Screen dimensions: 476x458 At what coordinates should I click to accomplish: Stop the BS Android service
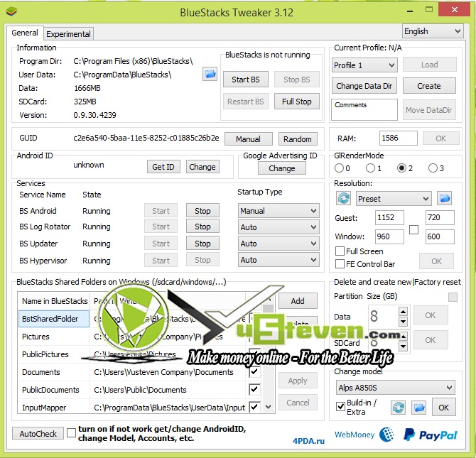202,211
